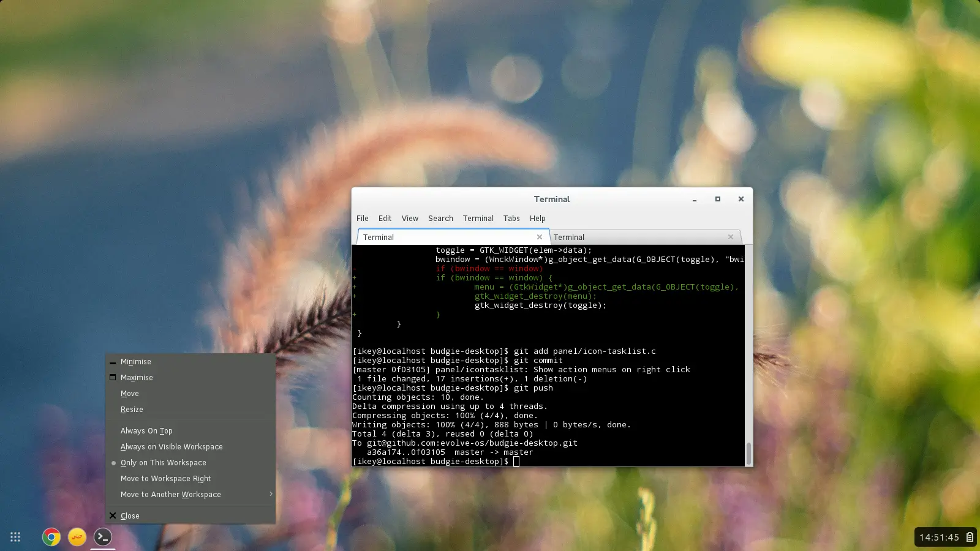Click the Terminal vertical scrollbar handle
Viewport: 980px width, 551px height.
[x=748, y=454]
